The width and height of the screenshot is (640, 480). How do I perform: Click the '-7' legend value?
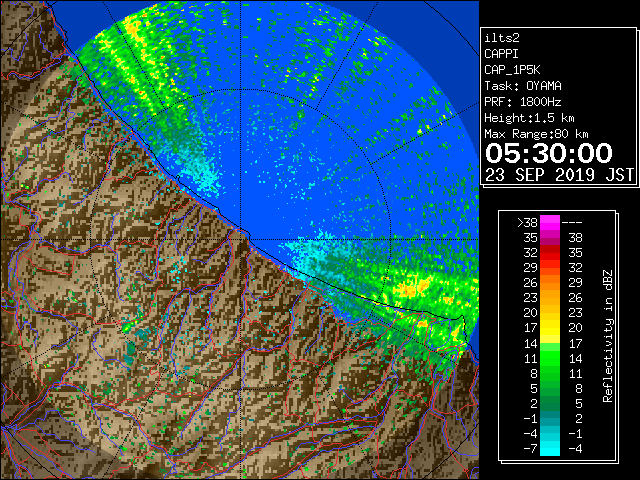pyautogui.click(x=530, y=449)
